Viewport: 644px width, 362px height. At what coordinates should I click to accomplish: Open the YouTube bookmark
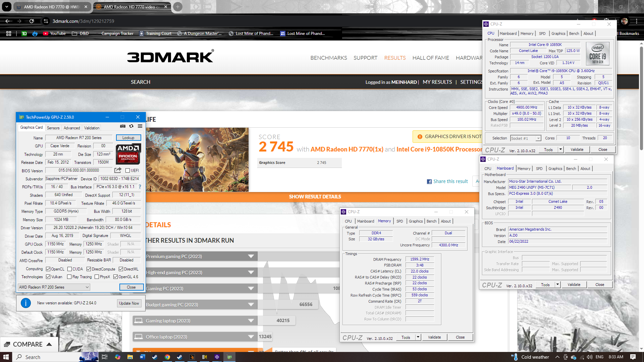(x=54, y=34)
